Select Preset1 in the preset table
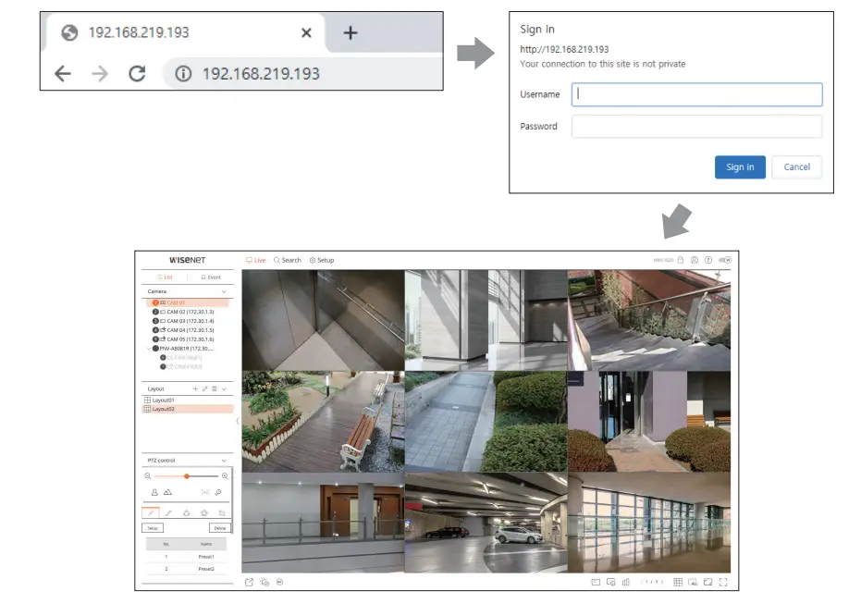The width and height of the screenshot is (861, 616). 186,557
